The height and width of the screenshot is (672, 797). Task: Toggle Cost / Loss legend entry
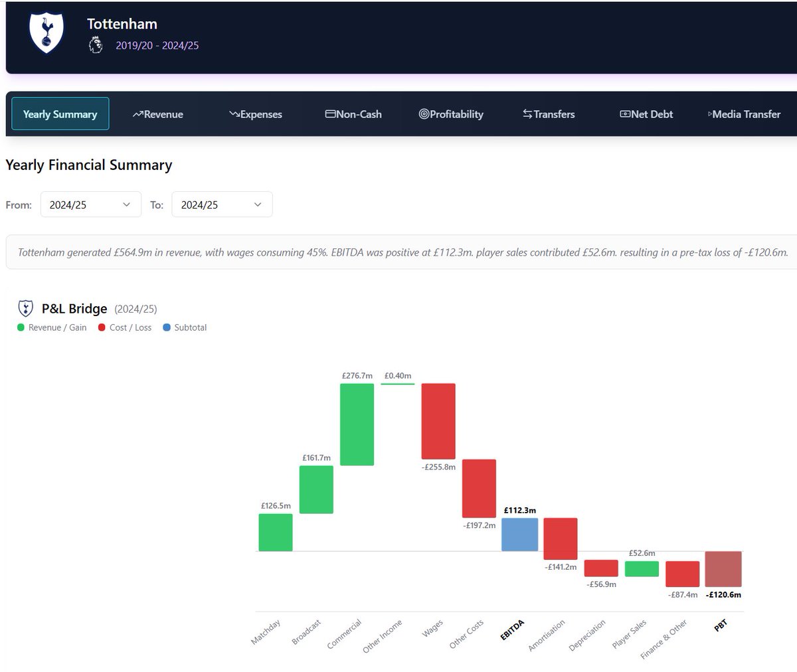pyautogui.click(x=125, y=327)
